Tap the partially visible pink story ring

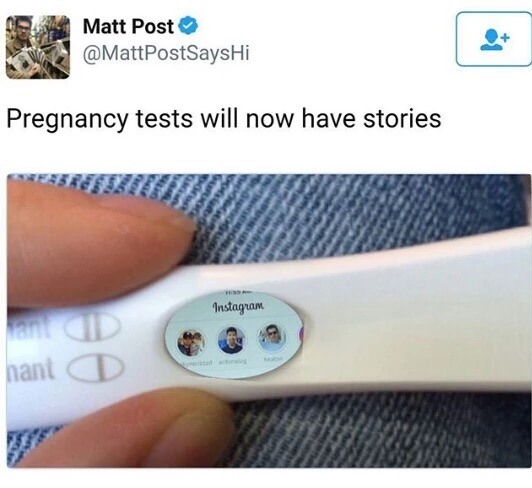click(300, 335)
